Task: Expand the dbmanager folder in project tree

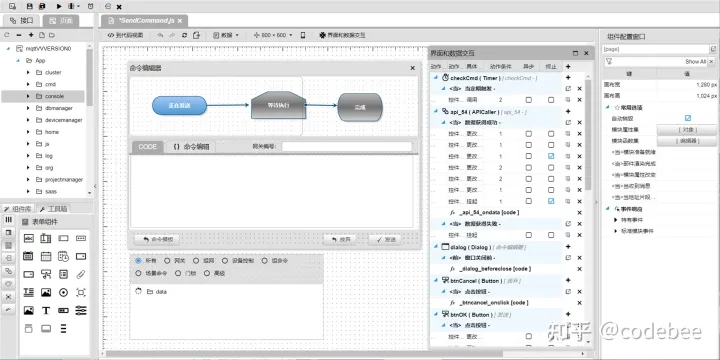Action: [x=28, y=108]
